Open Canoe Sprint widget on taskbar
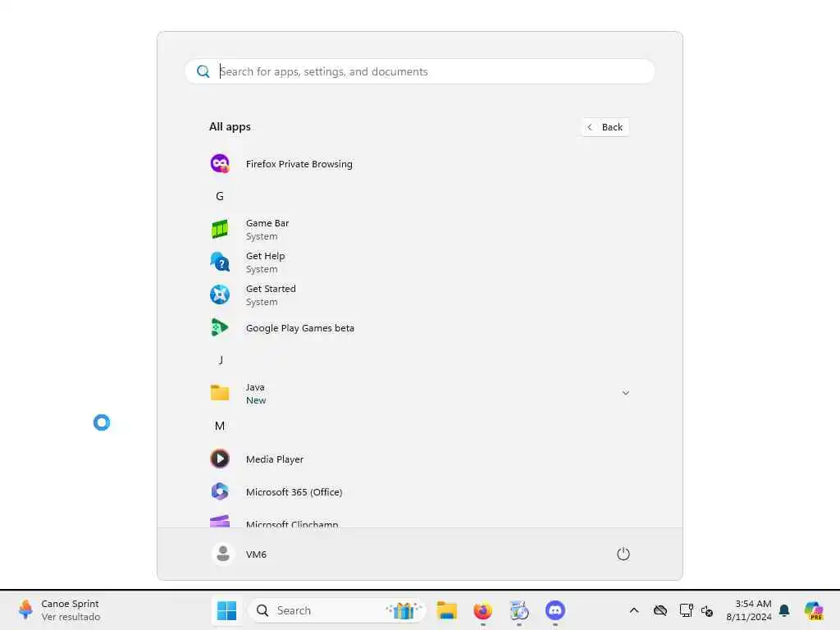Screen dimensions: 840x630 click(59, 610)
